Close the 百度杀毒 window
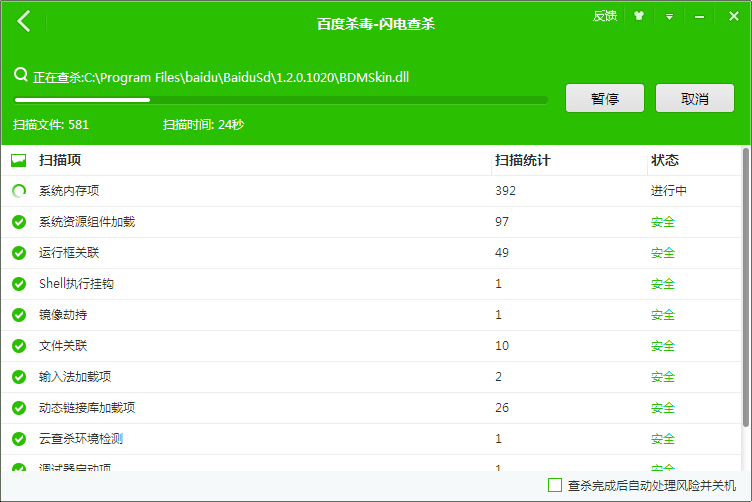The width and height of the screenshot is (752, 502). tap(733, 16)
